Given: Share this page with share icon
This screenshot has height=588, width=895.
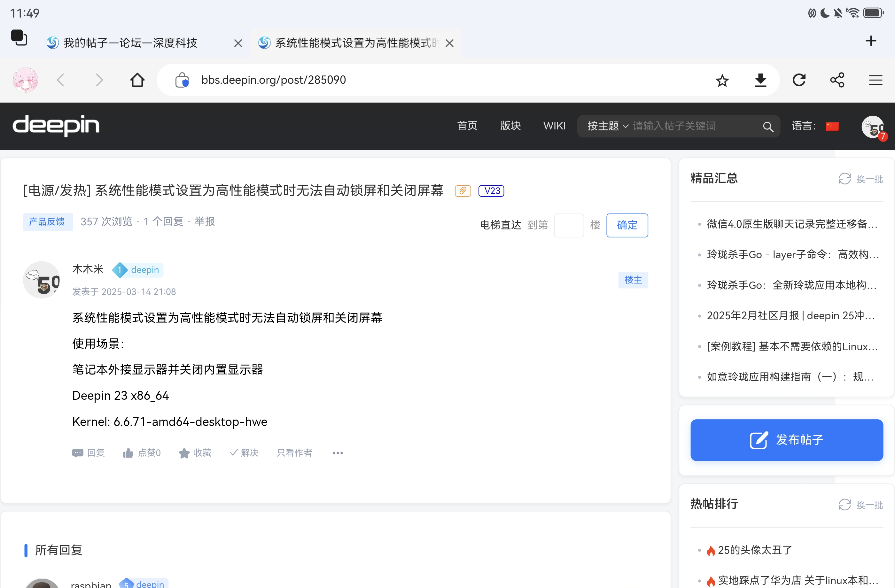Looking at the screenshot, I should [837, 80].
